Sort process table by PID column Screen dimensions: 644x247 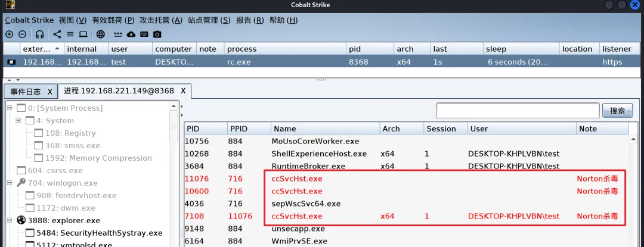pyautogui.click(x=205, y=129)
